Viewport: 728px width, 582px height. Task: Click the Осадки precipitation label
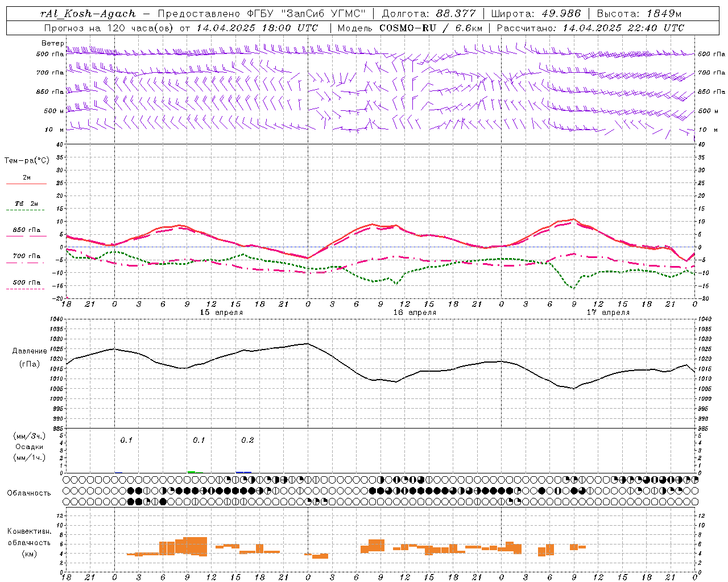click(30, 447)
